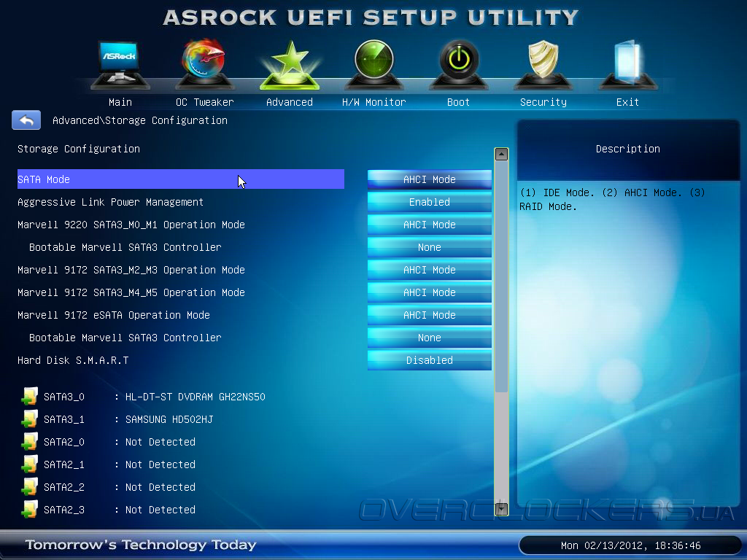747x560 pixels.
Task: Select Marvell 9172 eSATA Operation Mode label
Action: click(114, 315)
